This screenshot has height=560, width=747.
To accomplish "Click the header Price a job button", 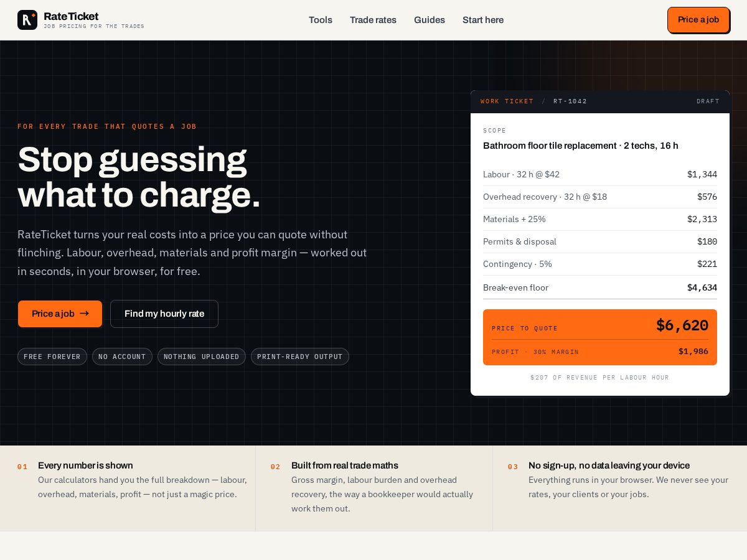I will (x=698, y=20).
